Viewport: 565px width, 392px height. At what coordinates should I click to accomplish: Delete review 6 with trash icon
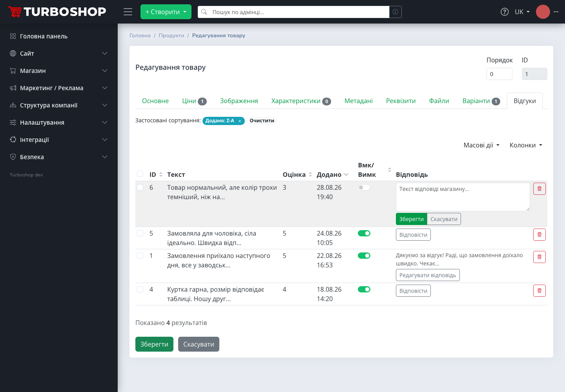(539, 189)
